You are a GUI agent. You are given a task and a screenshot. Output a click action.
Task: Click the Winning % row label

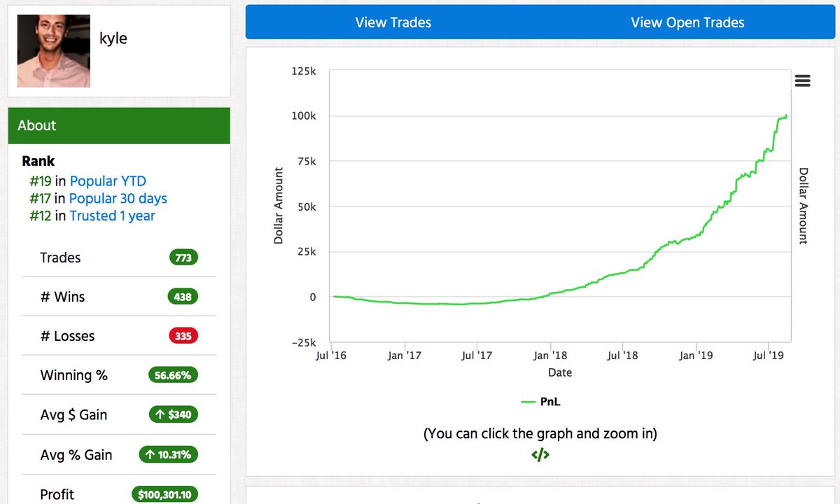tap(74, 375)
